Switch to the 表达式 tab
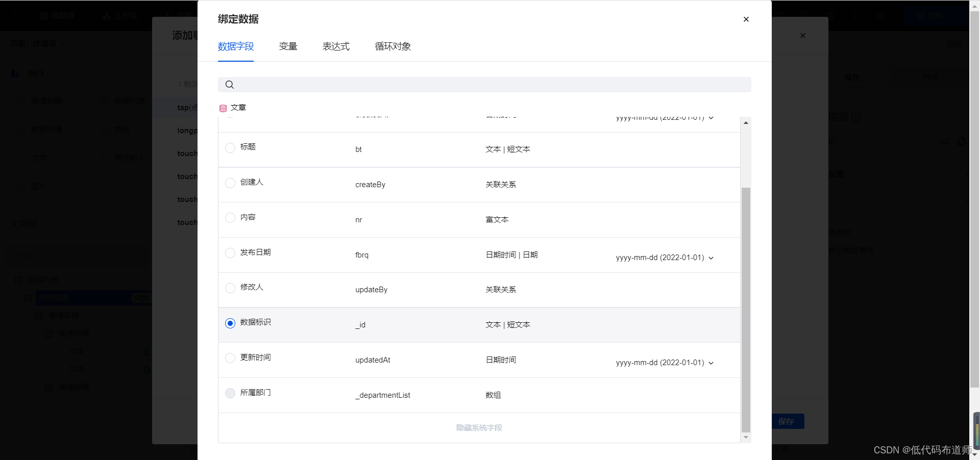 click(x=336, y=46)
